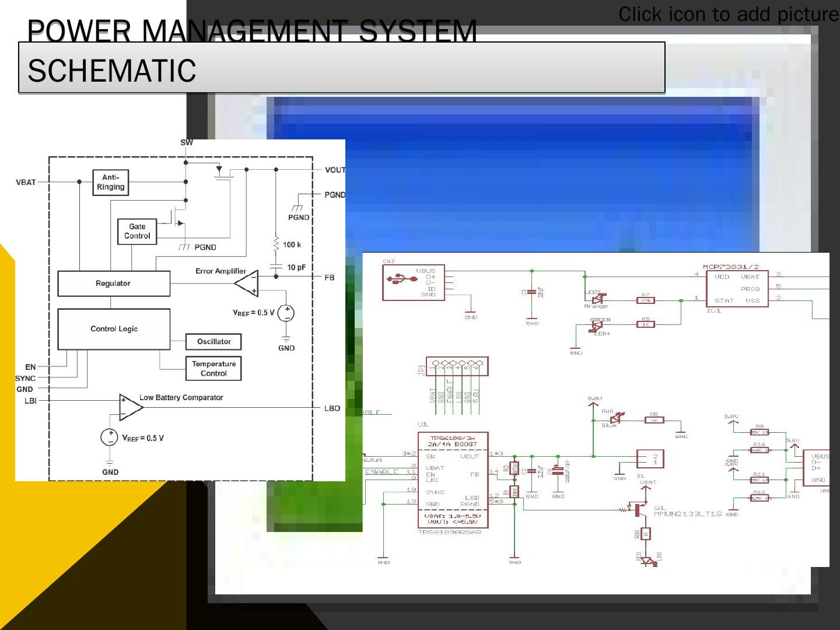Select the red LBO LED symbol

(646, 561)
